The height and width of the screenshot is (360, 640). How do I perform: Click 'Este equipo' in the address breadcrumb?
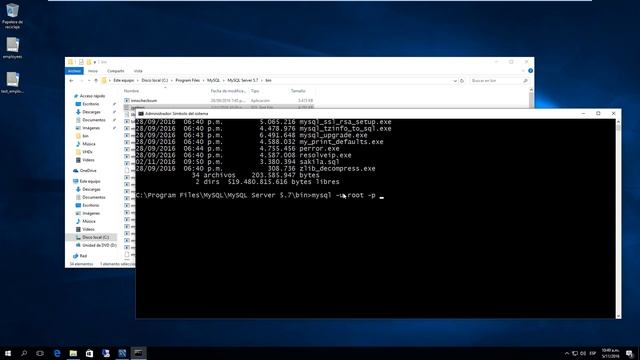124,80
